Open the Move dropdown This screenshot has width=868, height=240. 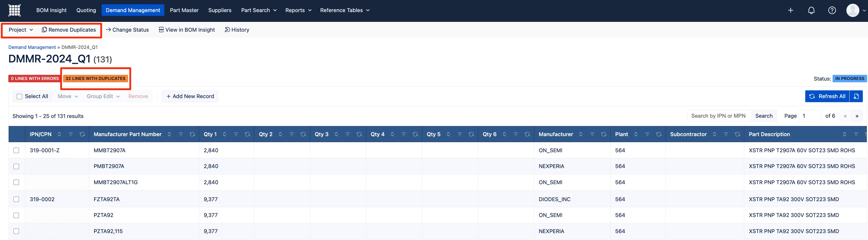[x=68, y=96]
